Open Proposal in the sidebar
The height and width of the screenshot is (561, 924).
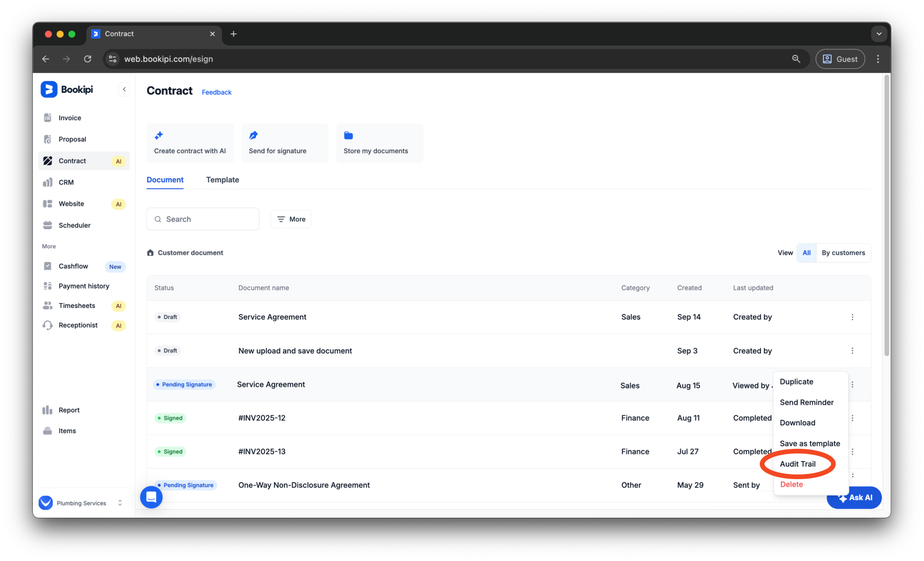(x=72, y=140)
